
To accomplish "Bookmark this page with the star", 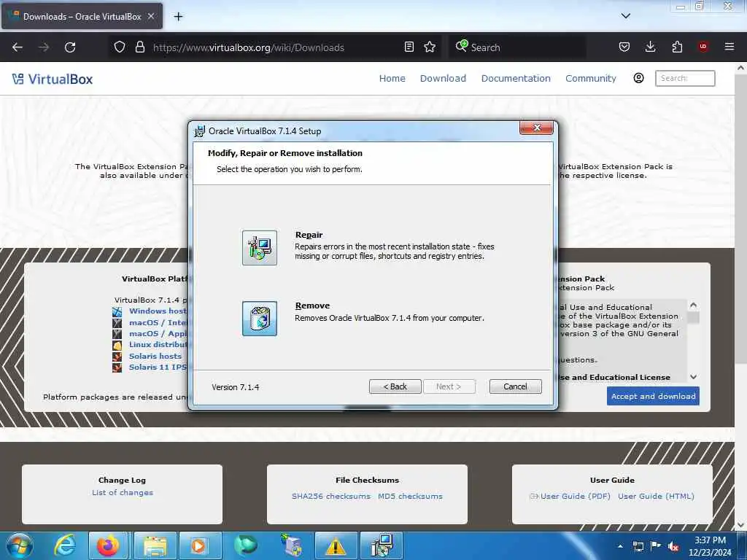I will [x=430, y=47].
